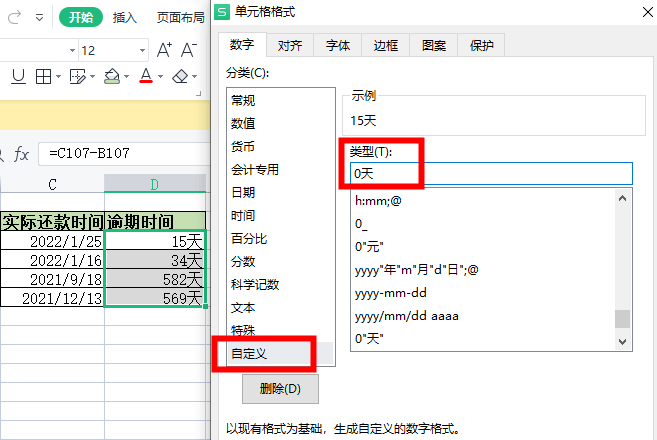Image resolution: width=657 pixels, height=440 pixels.
Task: Apply fill color bucket icon
Action: [111, 76]
